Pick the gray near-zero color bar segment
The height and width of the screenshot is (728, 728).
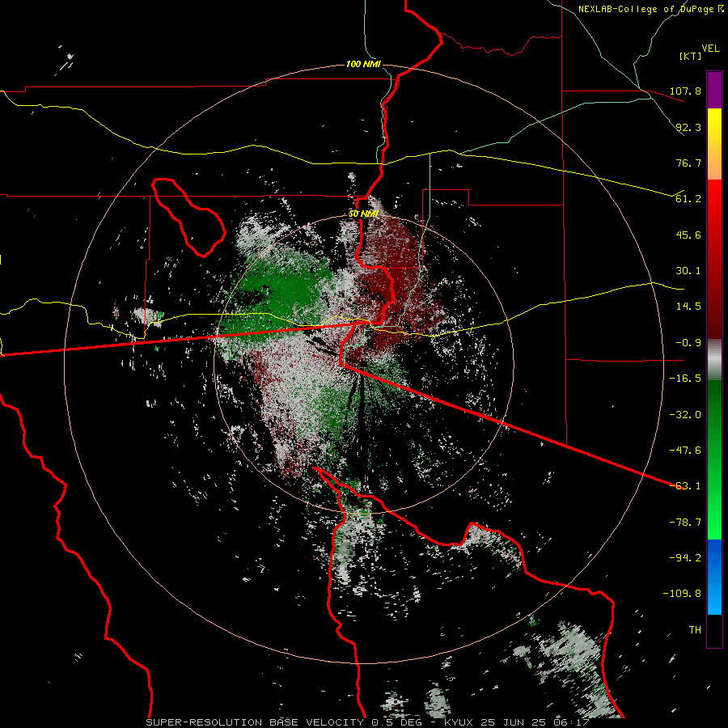[714, 360]
